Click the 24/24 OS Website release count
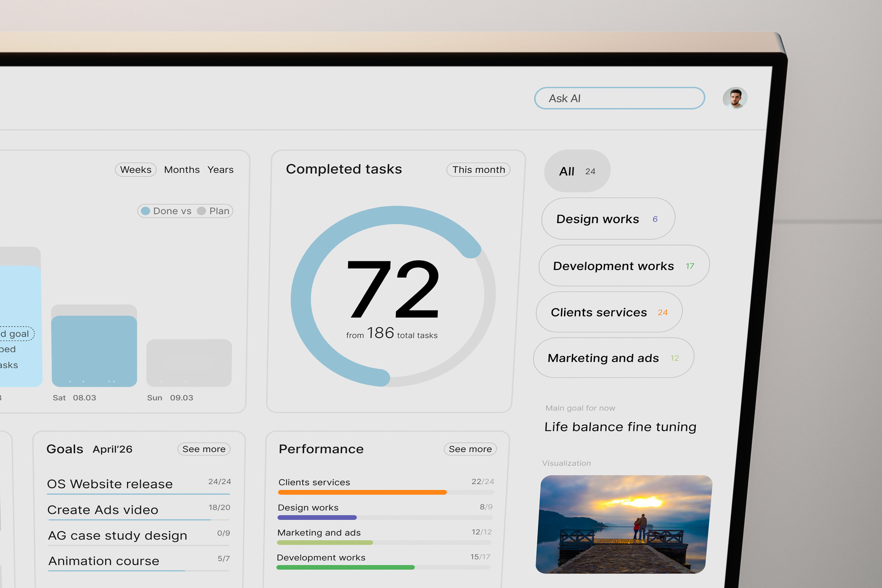Screen dimensions: 882x588 pyautogui.click(x=220, y=481)
